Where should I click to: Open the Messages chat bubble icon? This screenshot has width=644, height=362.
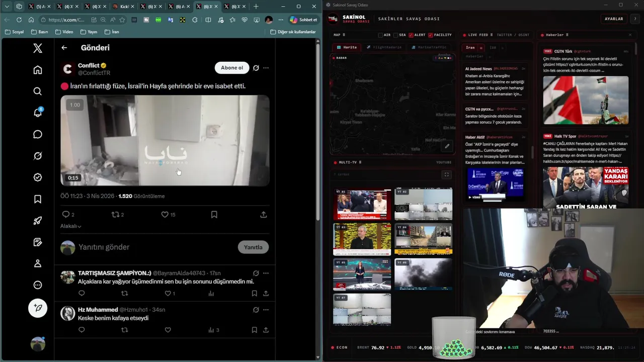coord(38,134)
